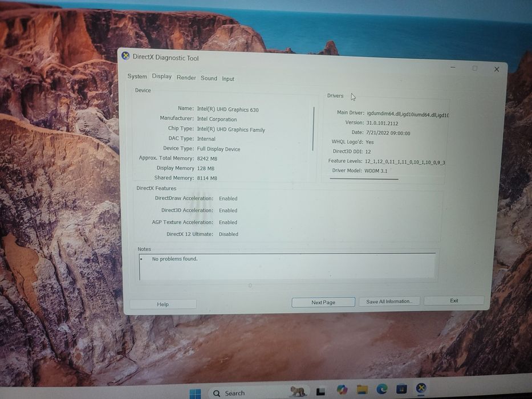Click the DAC Type value 'Internal'
This screenshot has width=532, height=399.
pyautogui.click(x=206, y=139)
